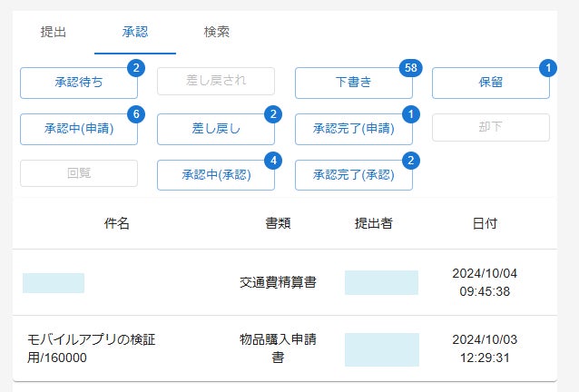Filter by 保留 status
The width and height of the screenshot is (579, 392).
point(490,83)
